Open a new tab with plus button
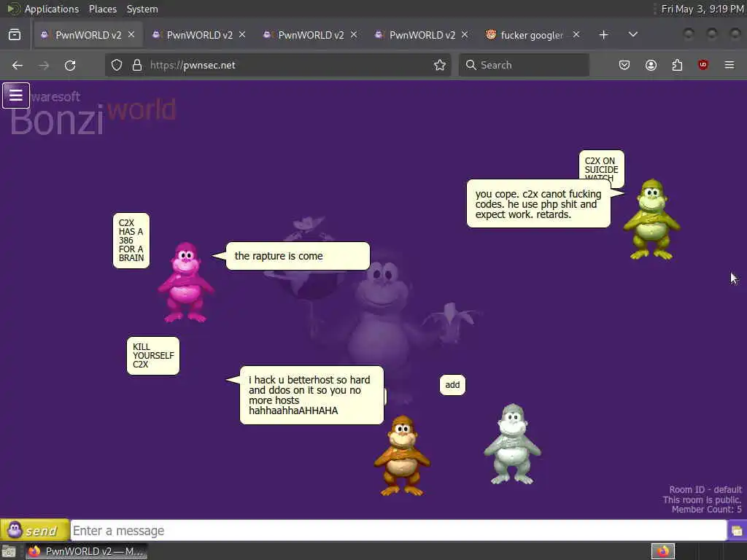The width and height of the screenshot is (747, 560). [x=603, y=35]
